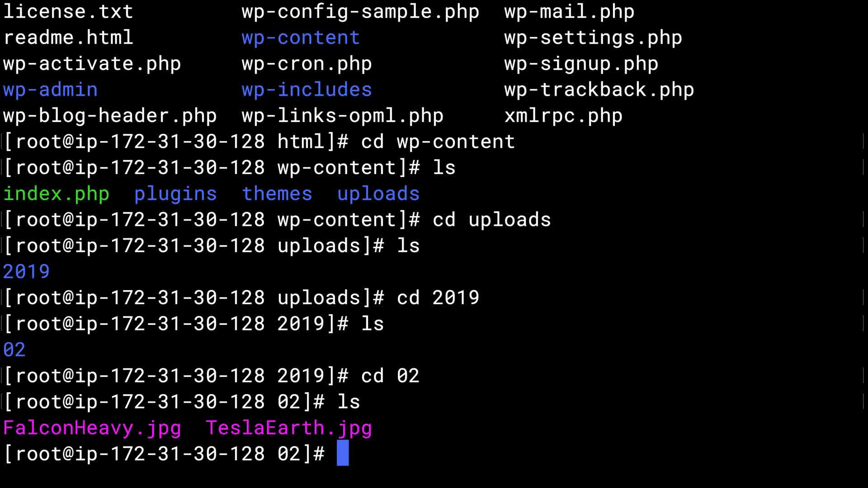Click the wp-admin directory name
The height and width of the screenshot is (488, 868).
[x=51, y=89]
